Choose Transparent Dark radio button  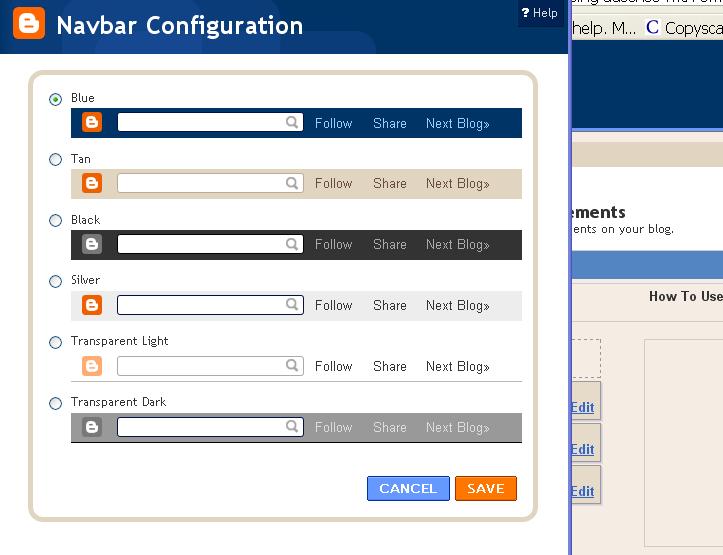pos(55,403)
